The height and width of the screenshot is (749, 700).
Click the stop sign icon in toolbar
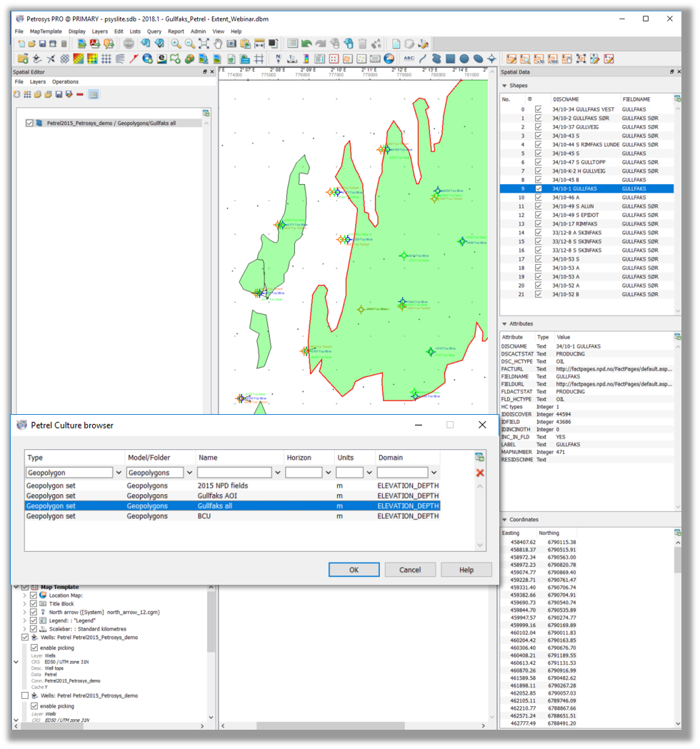(129, 44)
